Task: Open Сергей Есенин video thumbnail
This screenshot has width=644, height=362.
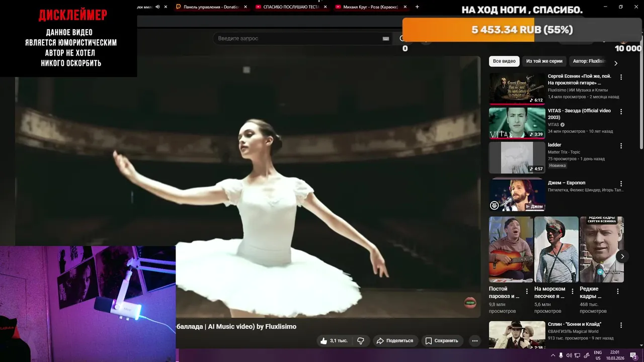Action: tap(517, 88)
